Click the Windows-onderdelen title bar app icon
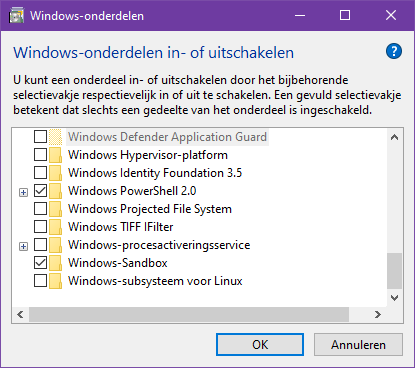This screenshot has height=368, width=415. click(x=16, y=16)
